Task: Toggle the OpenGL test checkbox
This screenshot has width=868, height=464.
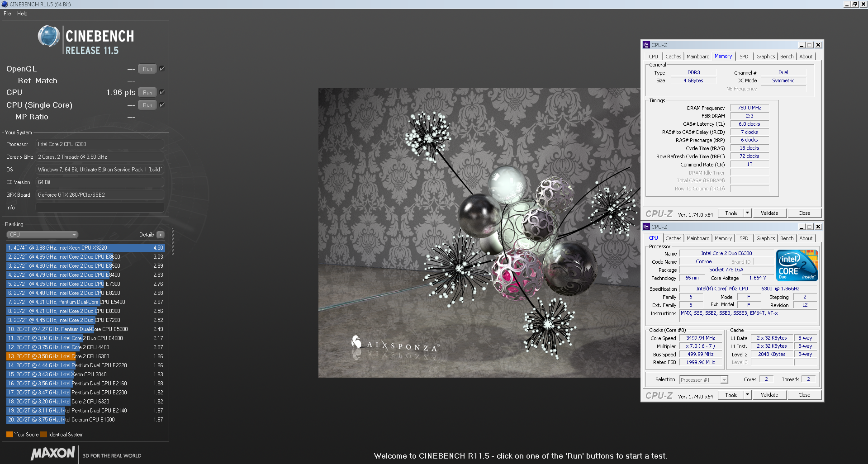Action: click(162, 69)
